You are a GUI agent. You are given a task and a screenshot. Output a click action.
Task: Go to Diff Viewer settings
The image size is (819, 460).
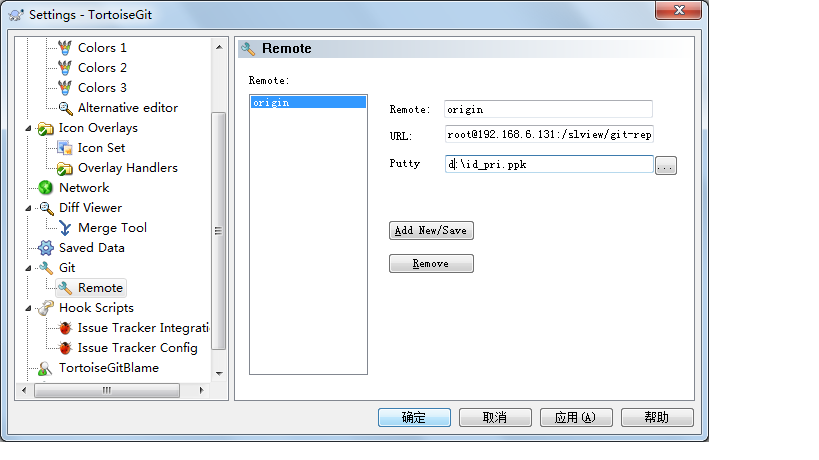coord(90,208)
